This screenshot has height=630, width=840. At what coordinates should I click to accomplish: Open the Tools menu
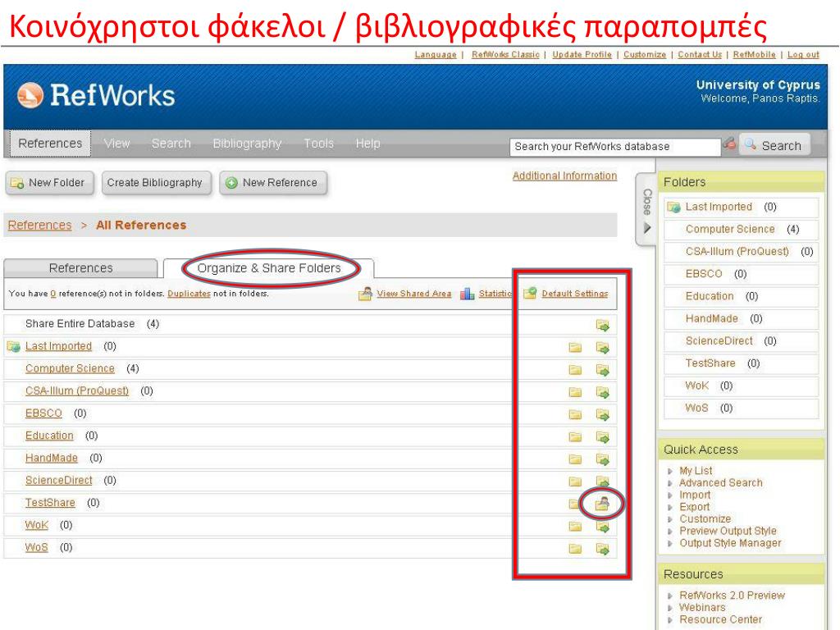click(318, 144)
